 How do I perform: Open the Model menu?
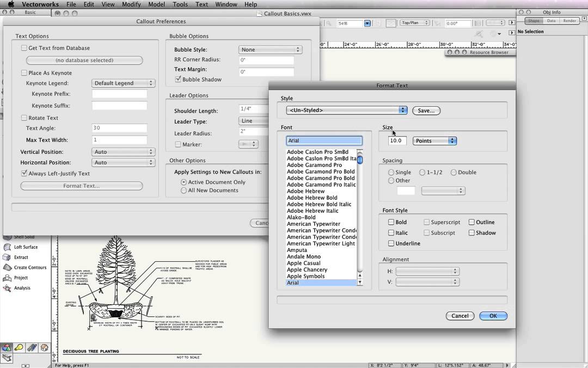(156, 4)
